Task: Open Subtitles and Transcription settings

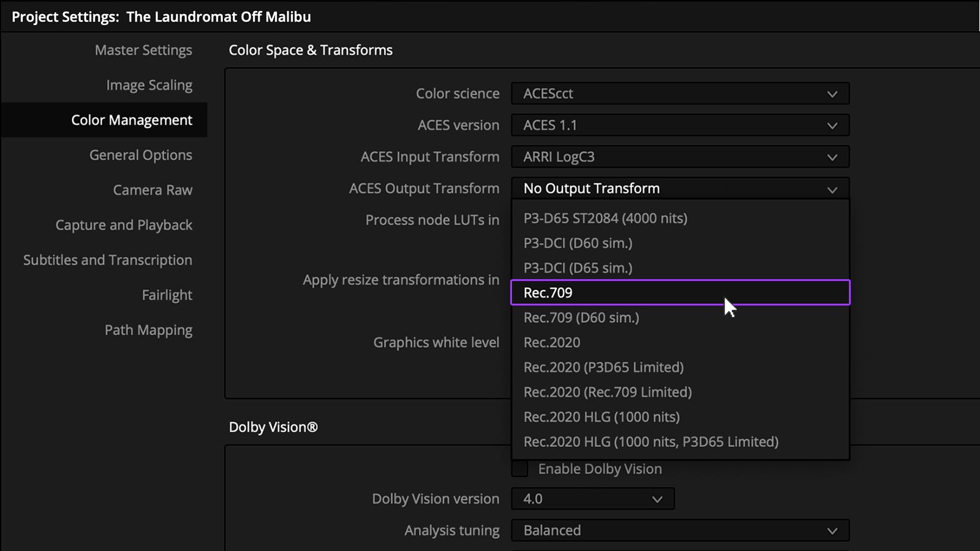Action: 107,260
